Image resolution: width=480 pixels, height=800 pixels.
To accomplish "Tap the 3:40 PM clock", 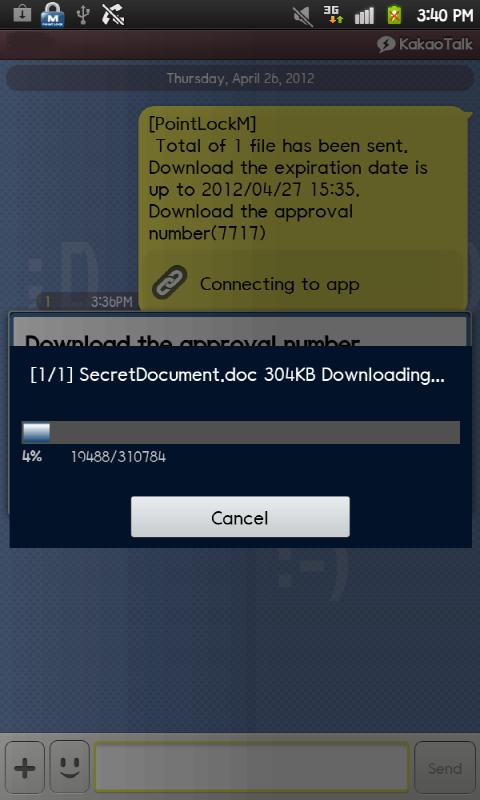I will click(x=444, y=16).
